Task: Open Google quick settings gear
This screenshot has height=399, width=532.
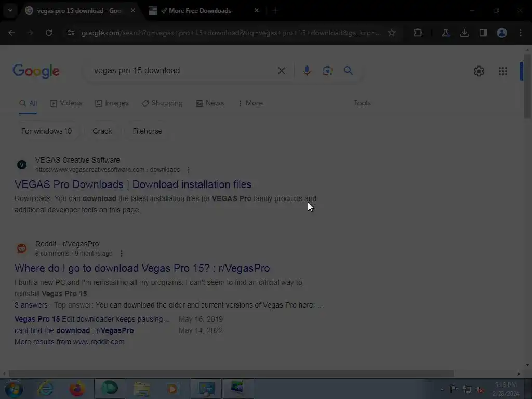Action: click(x=478, y=71)
